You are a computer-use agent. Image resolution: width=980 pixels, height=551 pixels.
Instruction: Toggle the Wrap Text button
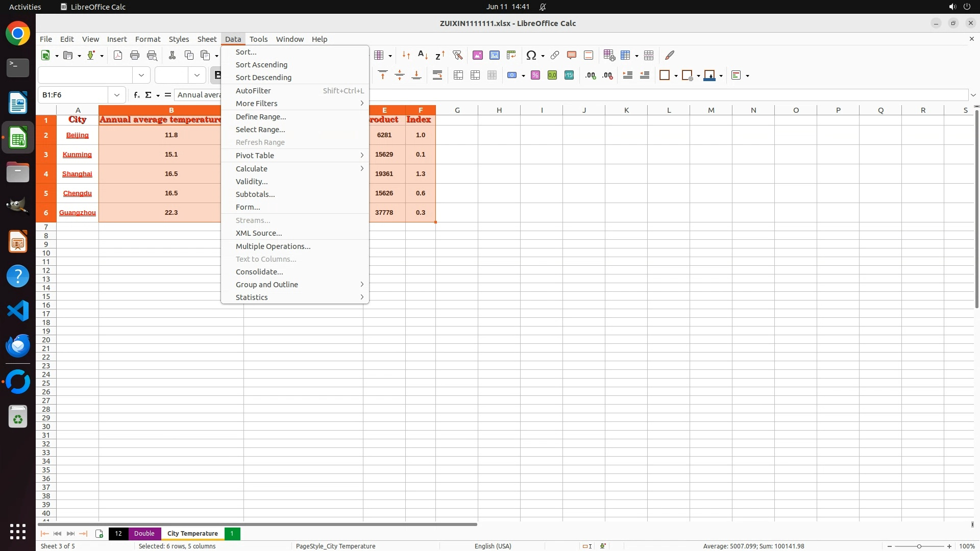pos(437,76)
